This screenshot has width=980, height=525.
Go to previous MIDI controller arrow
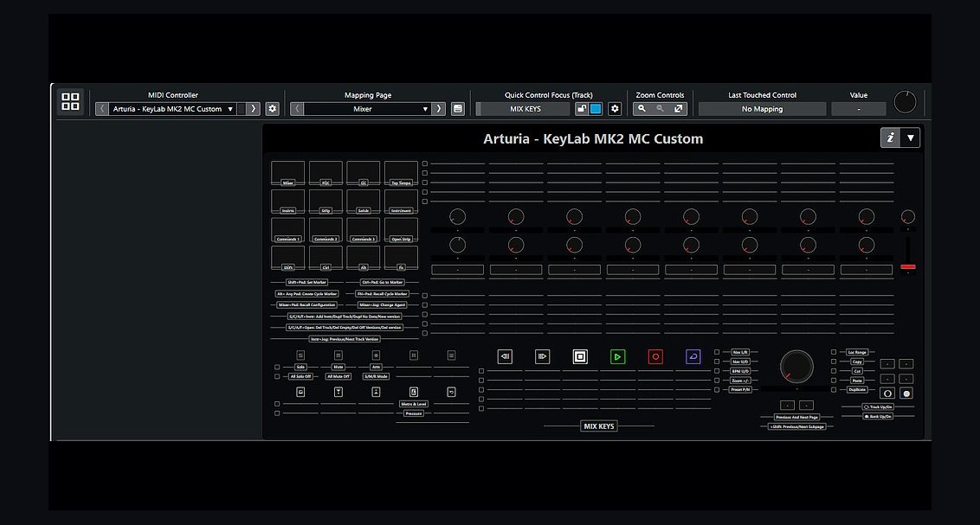102,109
